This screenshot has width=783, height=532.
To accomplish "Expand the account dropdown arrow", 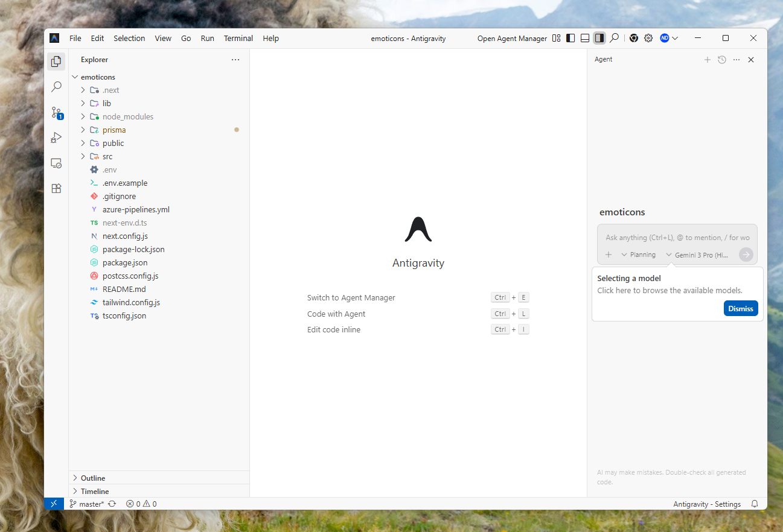I will click(675, 38).
